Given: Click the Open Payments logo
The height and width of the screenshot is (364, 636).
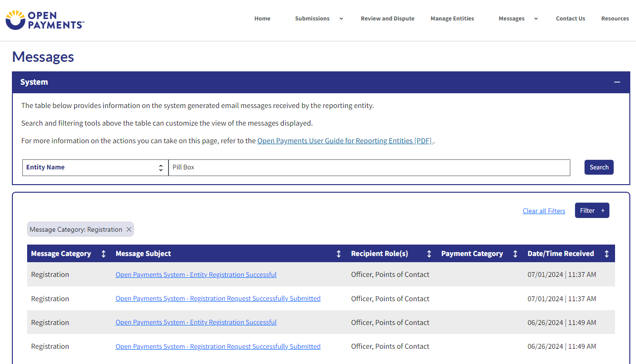Looking at the screenshot, I should tap(45, 20).
